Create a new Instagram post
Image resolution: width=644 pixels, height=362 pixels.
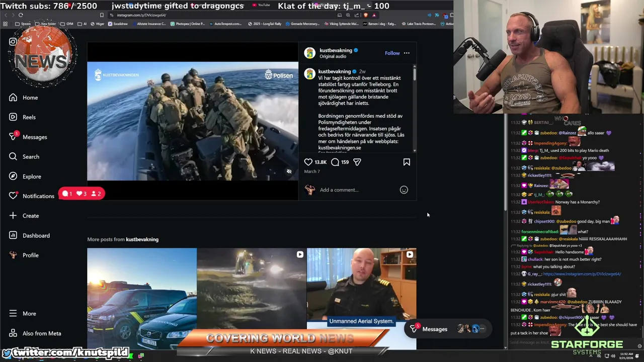(x=24, y=216)
